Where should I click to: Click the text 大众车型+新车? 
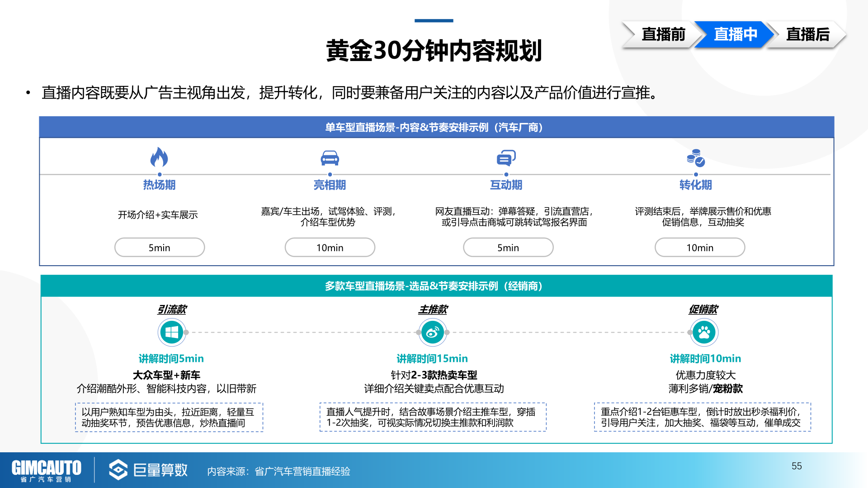pos(166,375)
